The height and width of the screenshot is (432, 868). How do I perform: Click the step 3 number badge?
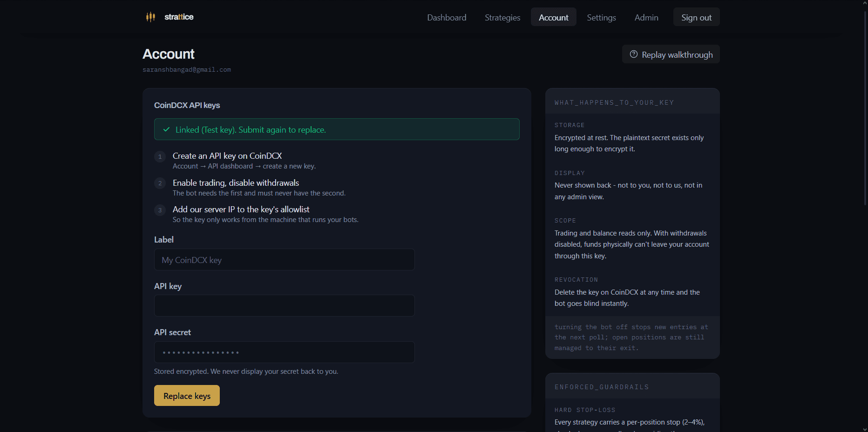point(160,210)
